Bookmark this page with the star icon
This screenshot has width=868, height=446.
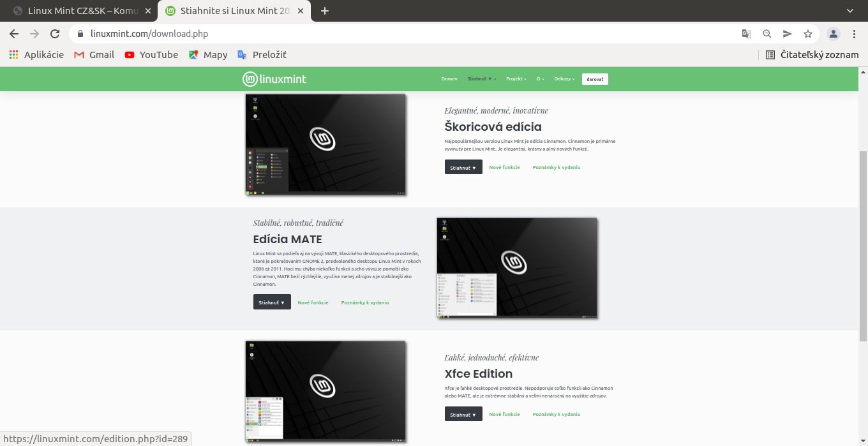click(x=808, y=34)
